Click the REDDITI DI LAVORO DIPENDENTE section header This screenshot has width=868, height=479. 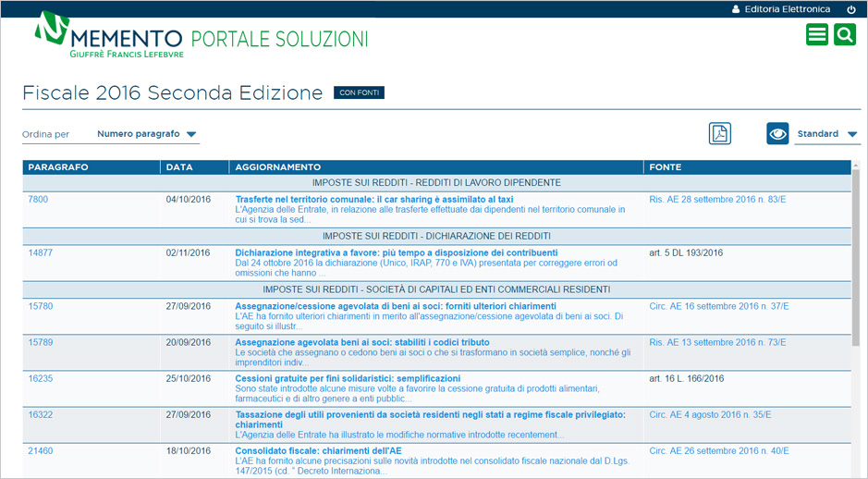coord(436,183)
